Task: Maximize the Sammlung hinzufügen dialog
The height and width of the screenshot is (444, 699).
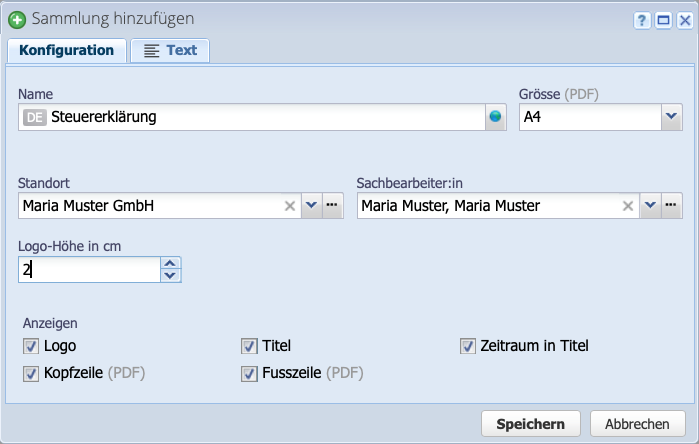Action: click(x=662, y=20)
